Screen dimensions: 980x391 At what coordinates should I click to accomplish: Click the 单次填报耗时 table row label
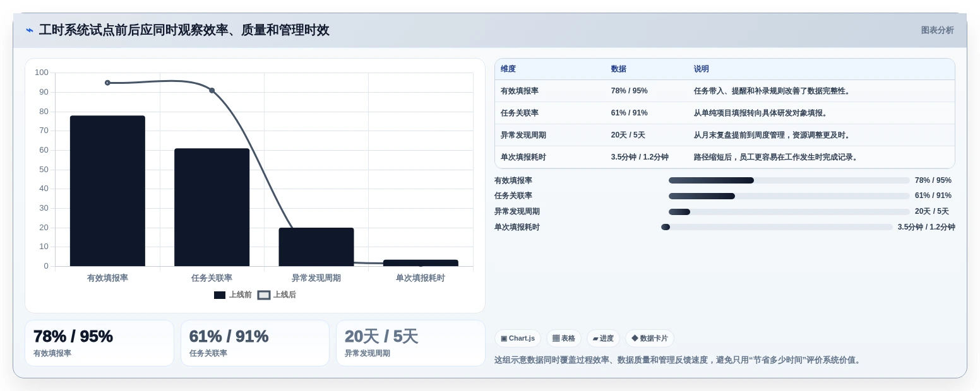pos(523,157)
